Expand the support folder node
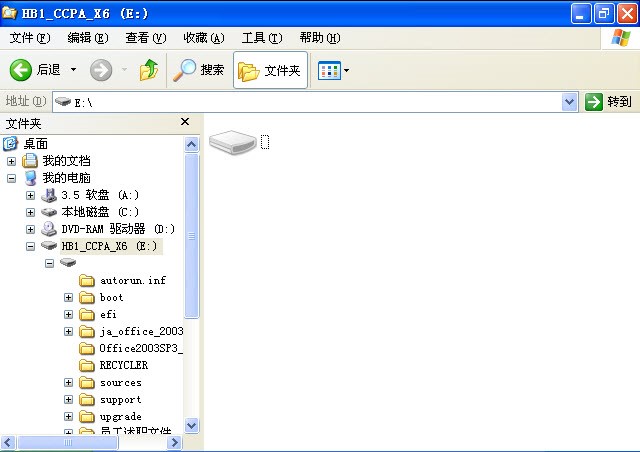The image size is (640, 452). click(68, 399)
